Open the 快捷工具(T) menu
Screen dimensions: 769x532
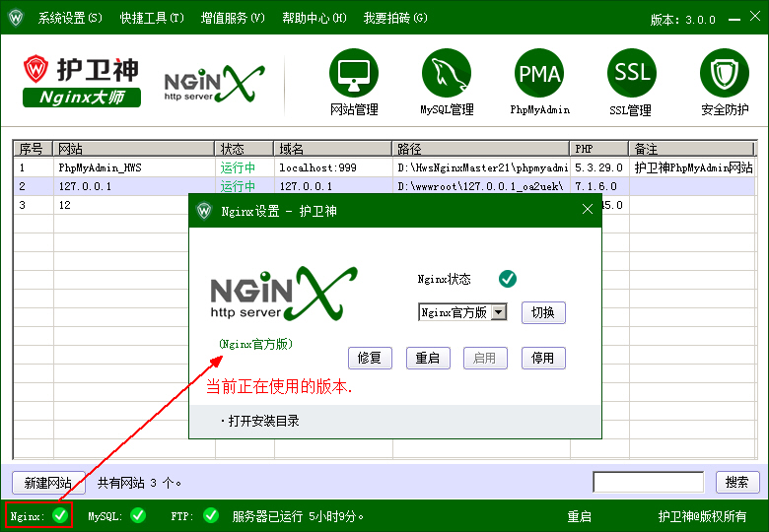[x=152, y=19]
